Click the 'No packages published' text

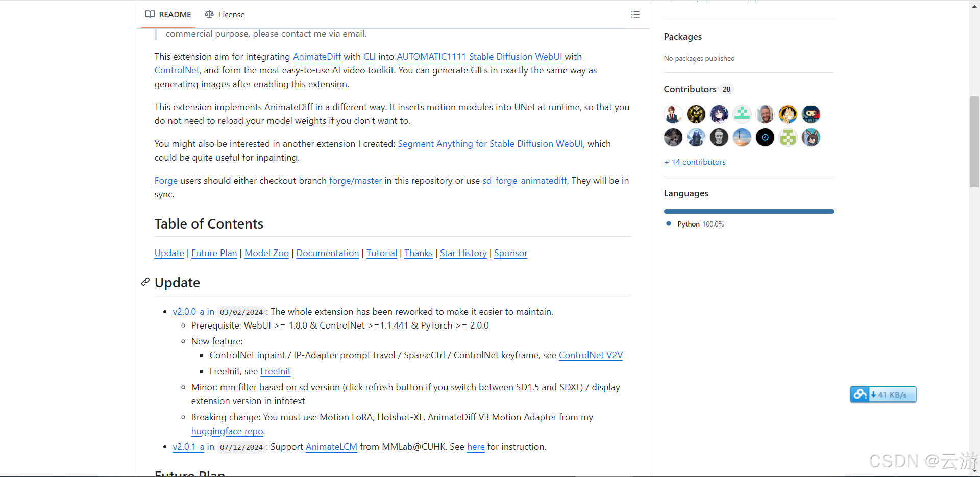pyautogui.click(x=699, y=58)
